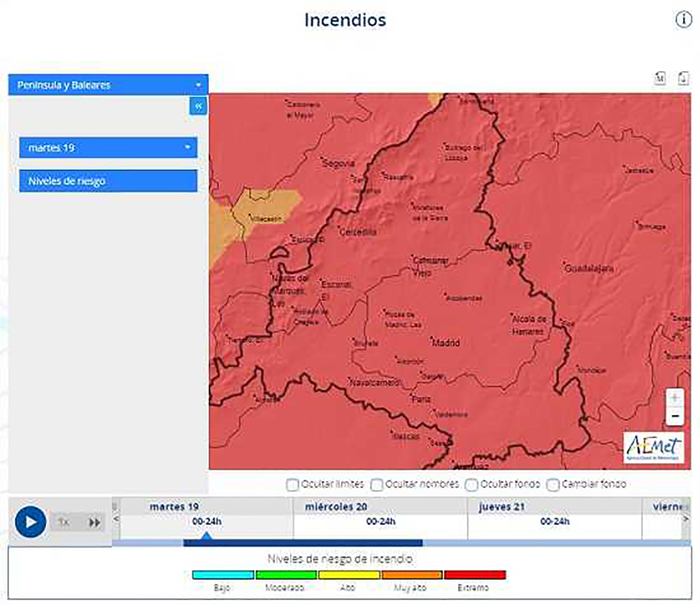The width and height of the screenshot is (700, 605).
Task: Click the AEMet logo on the map
Action: click(x=654, y=448)
